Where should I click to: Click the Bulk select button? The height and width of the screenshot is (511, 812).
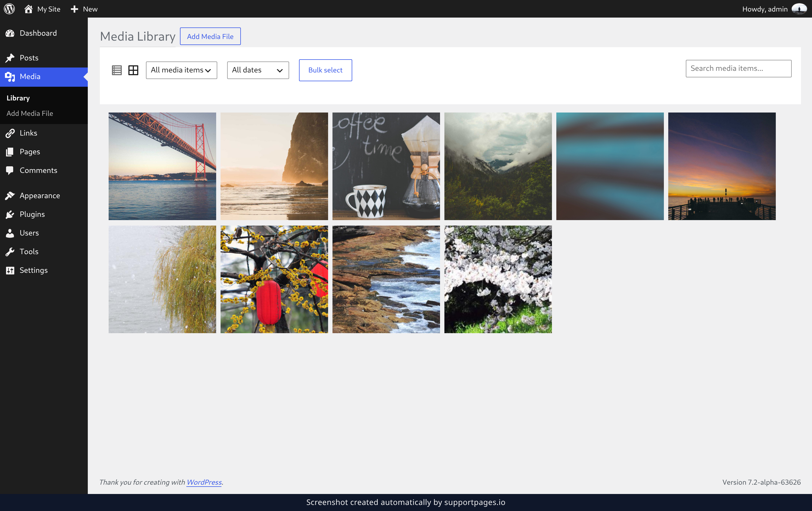325,70
